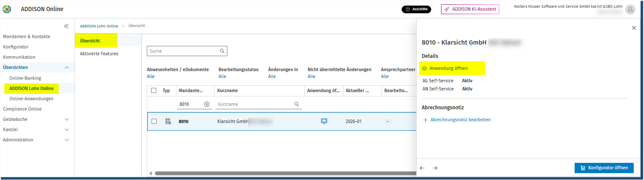Image resolution: width=644 pixels, height=180 pixels.
Task: Clear the 8010 filter with X icon
Action: click(x=206, y=104)
